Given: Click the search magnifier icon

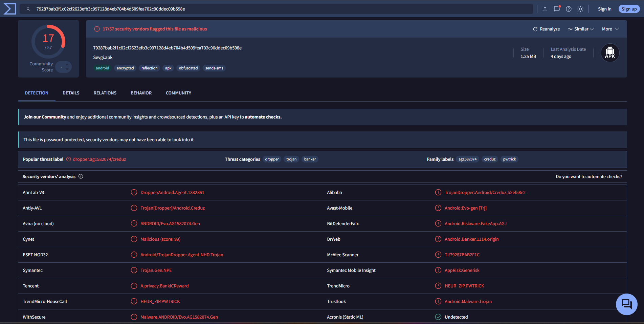Looking at the screenshot, I should pos(28,9).
